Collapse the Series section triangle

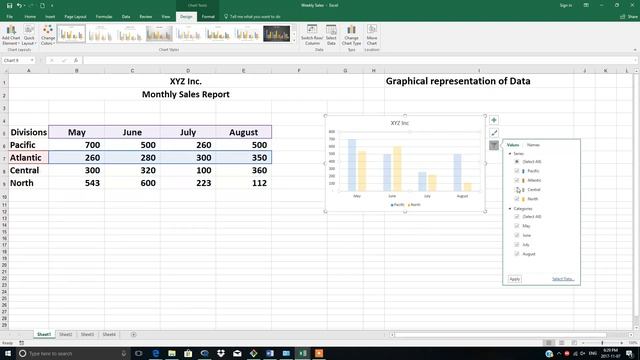tap(510, 153)
